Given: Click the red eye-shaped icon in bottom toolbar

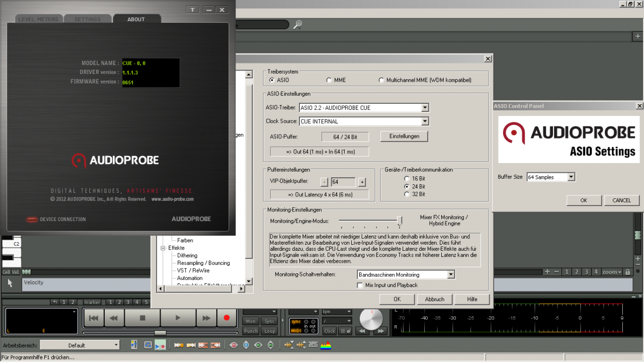Looking at the screenshot, I should tap(233, 345).
